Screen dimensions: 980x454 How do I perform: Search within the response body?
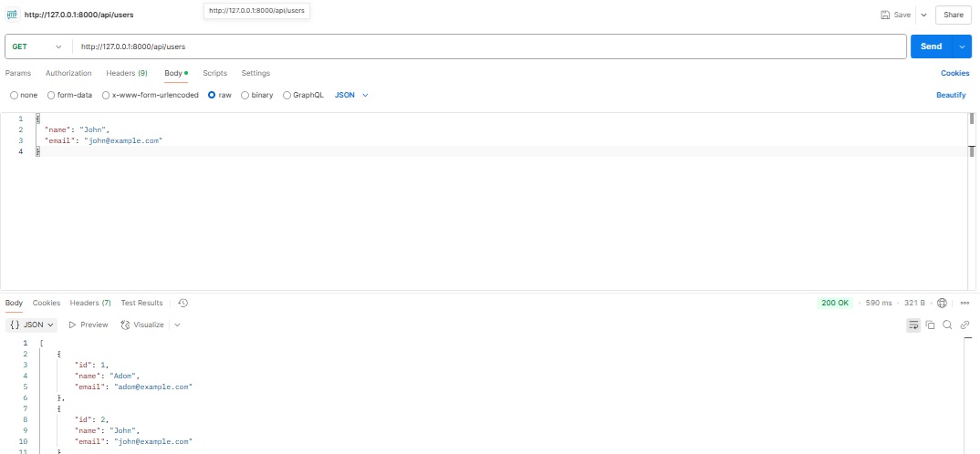click(x=947, y=325)
